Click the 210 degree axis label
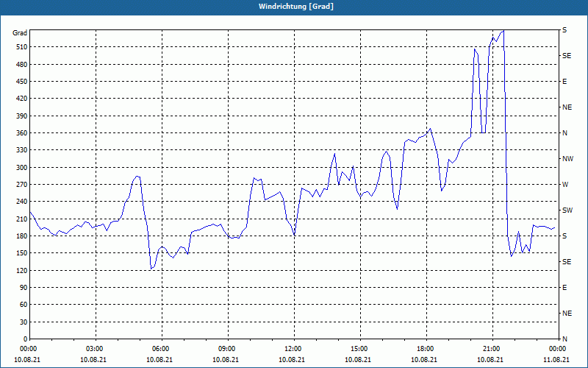 pos(22,219)
